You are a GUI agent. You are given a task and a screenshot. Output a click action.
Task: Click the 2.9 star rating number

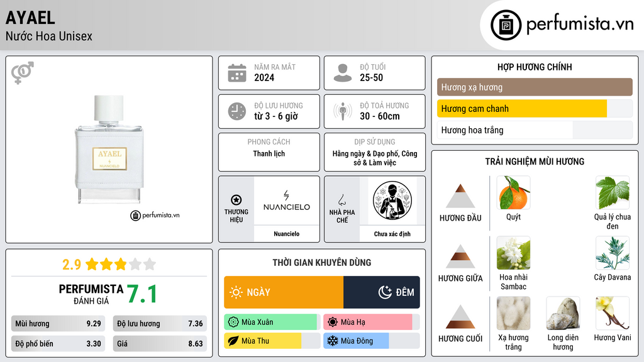pos(72,265)
